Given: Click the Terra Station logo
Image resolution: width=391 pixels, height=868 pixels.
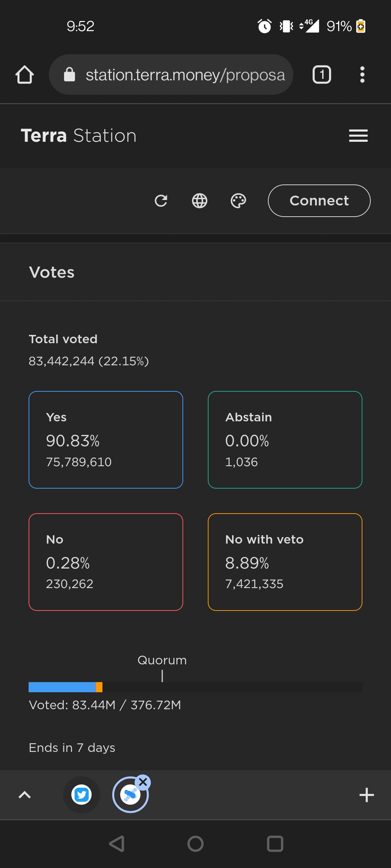Looking at the screenshot, I should [x=79, y=135].
